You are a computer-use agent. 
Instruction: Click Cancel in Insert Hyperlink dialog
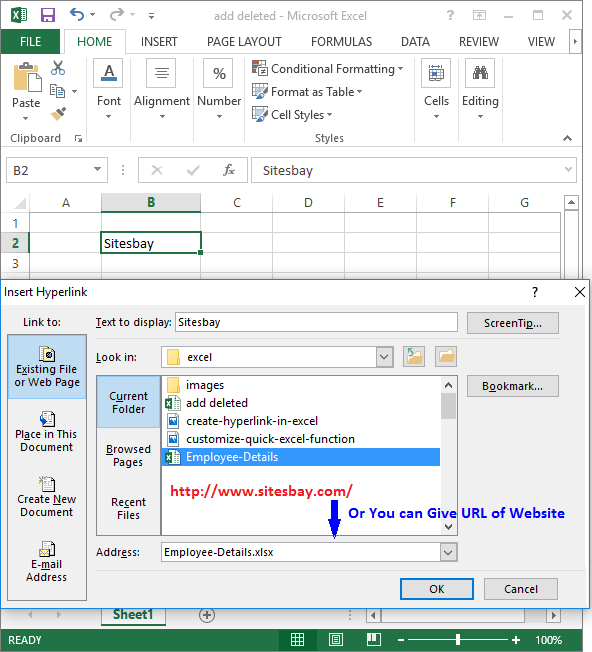pos(520,589)
